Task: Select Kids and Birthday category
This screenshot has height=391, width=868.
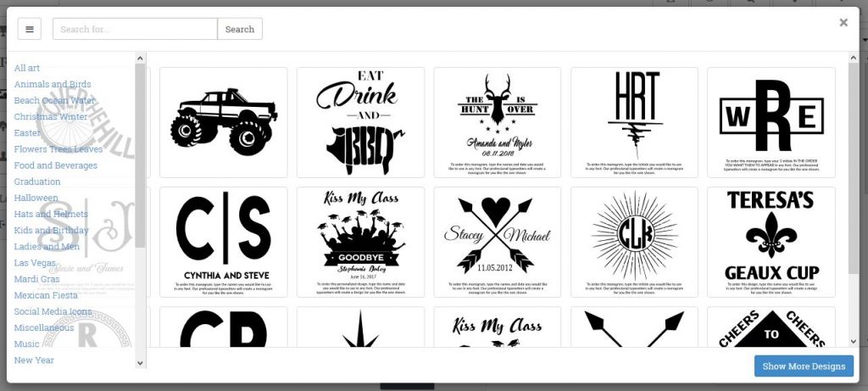Action: coord(51,230)
